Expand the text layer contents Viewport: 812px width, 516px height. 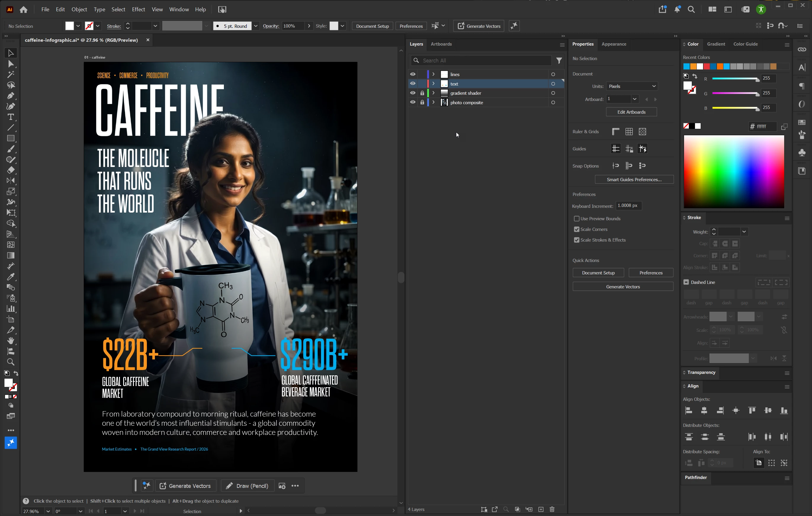point(434,83)
